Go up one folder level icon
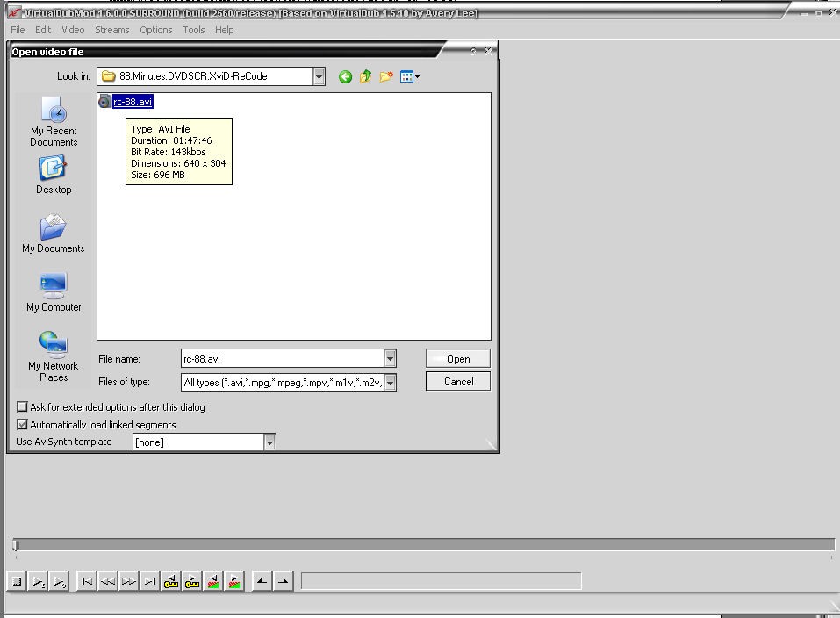Image resolution: width=840 pixels, height=618 pixels. (365, 76)
